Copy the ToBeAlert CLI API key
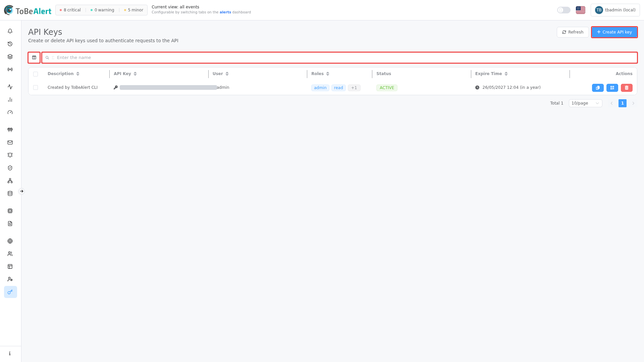Image resolution: width=644 pixels, height=362 pixels. (x=598, y=88)
